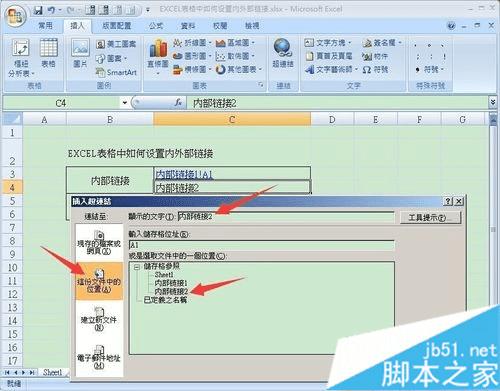This screenshot has width=500, height=391.
Task: Insert a pie chart (圓形圖)
Action: [x=192, y=56]
